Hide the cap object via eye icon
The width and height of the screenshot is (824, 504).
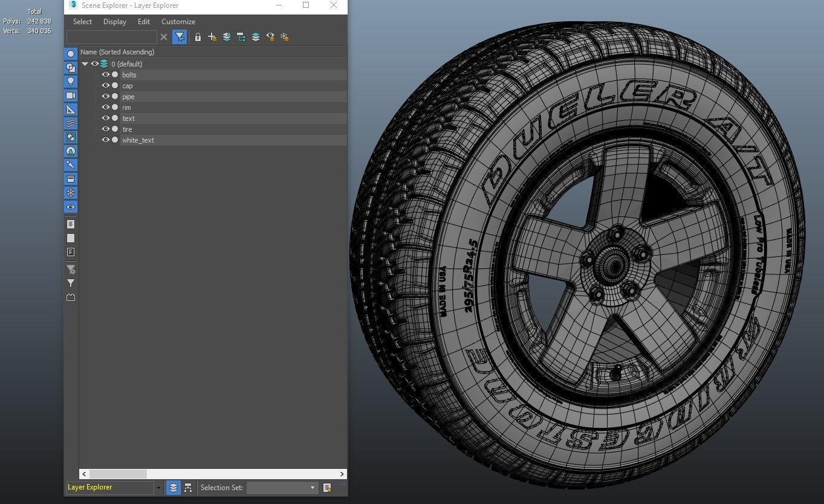tap(106, 85)
